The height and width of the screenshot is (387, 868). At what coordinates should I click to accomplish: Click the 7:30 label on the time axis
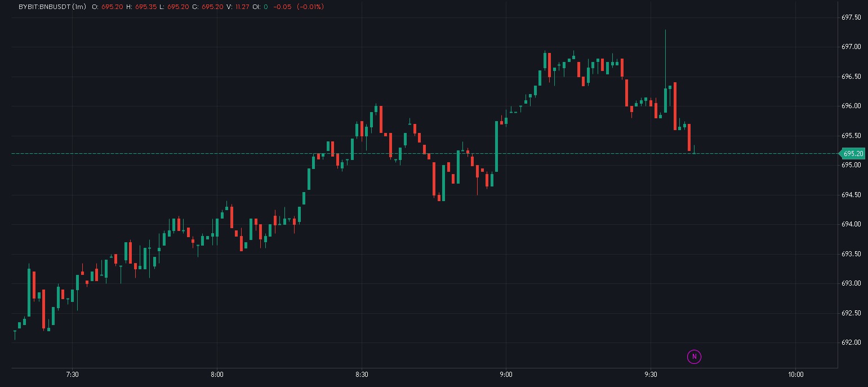coord(73,373)
